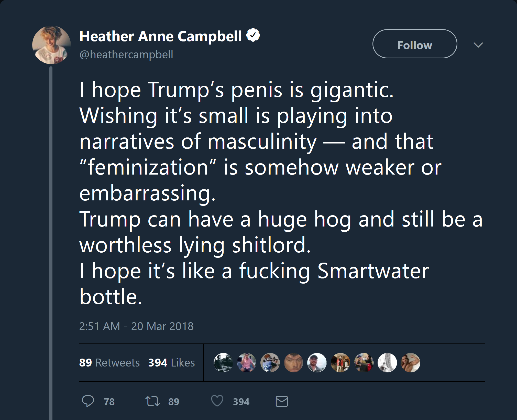Click the fifth liker avatar, bearded man
This screenshot has width=517, height=420.
pos(317,363)
